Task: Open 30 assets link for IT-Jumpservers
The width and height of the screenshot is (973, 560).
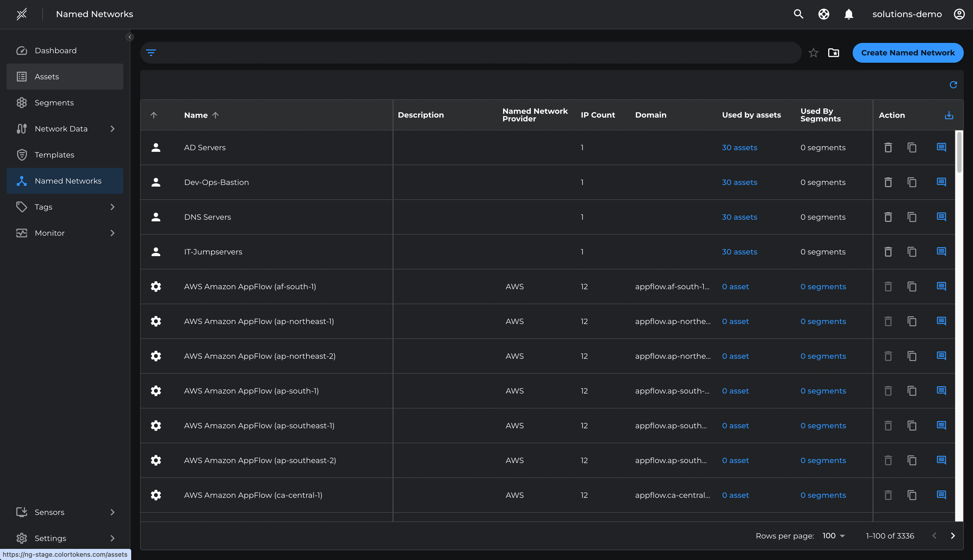Action: (x=739, y=252)
